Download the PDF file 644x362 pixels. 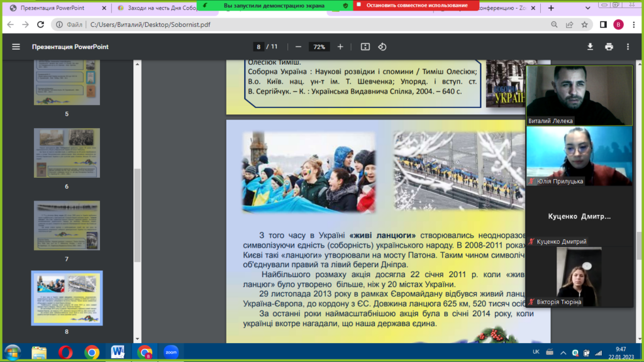click(x=590, y=47)
